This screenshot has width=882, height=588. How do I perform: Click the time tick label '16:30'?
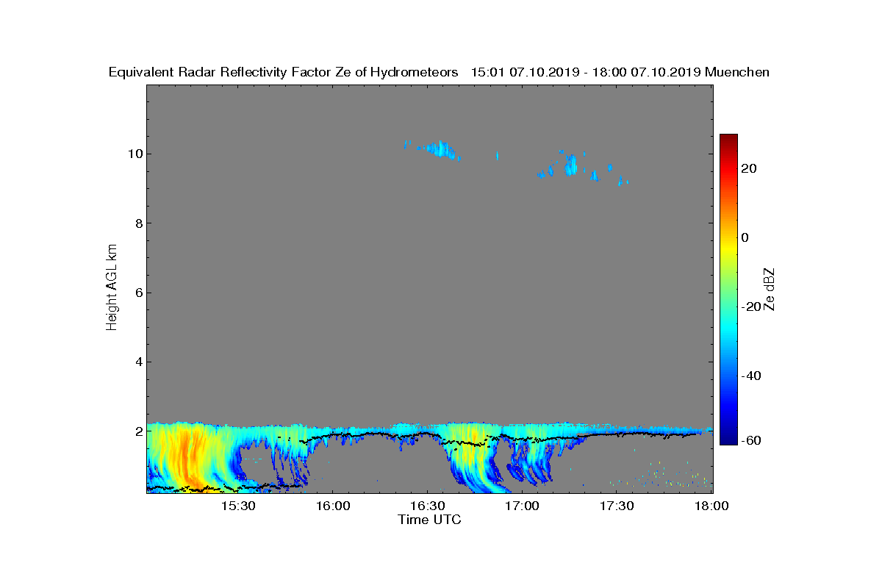429,506
